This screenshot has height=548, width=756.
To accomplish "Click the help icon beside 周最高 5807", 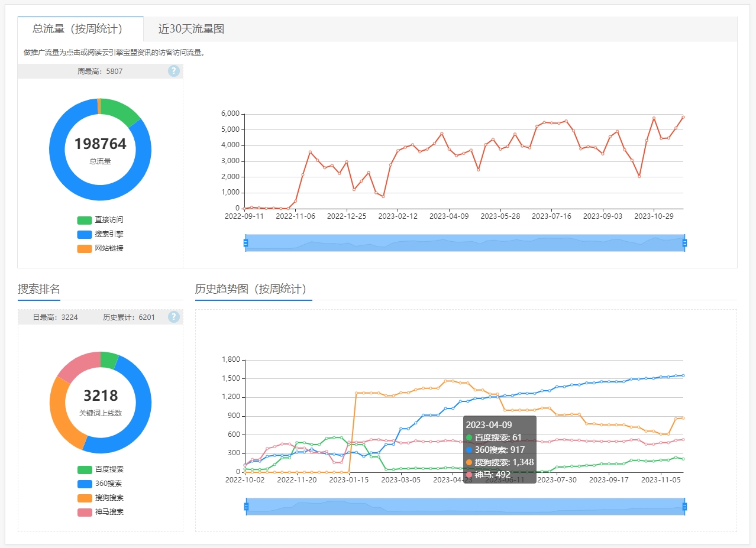I will tap(173, 71).
